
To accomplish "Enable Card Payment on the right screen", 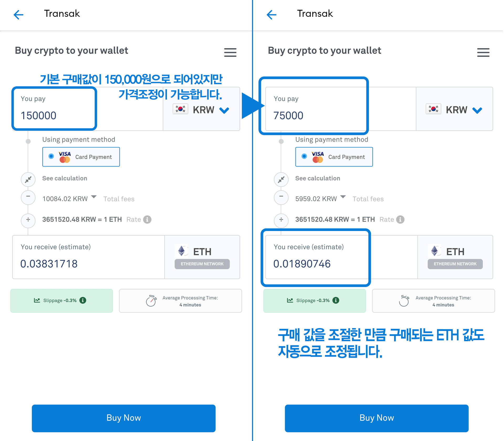I will (304, 157).
